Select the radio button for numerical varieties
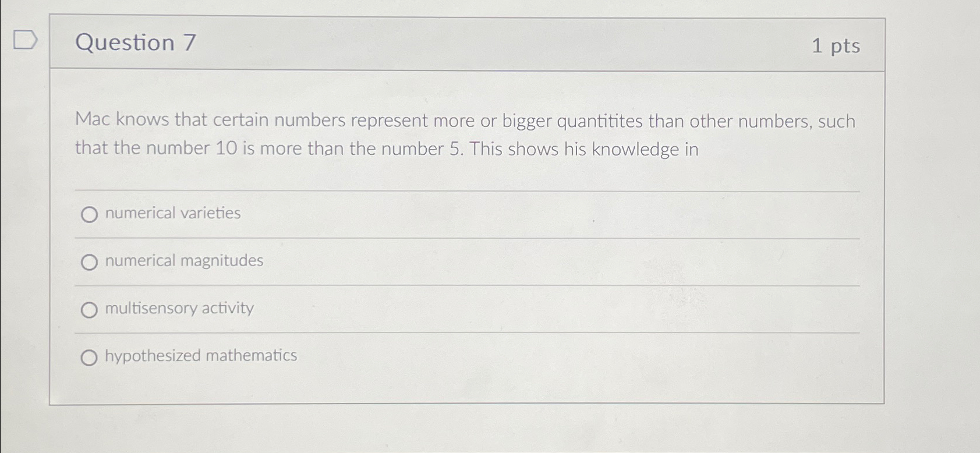Screen dimensions: 980x453 pyautogui.click(x=90, y=215)
